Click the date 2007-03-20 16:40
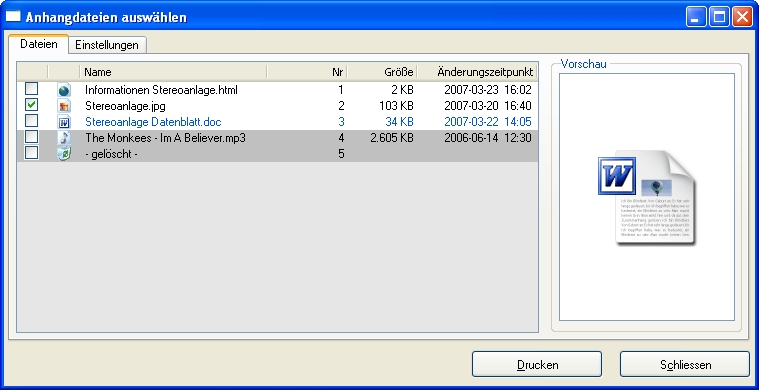The image size is (759, 390). point(488,106)
